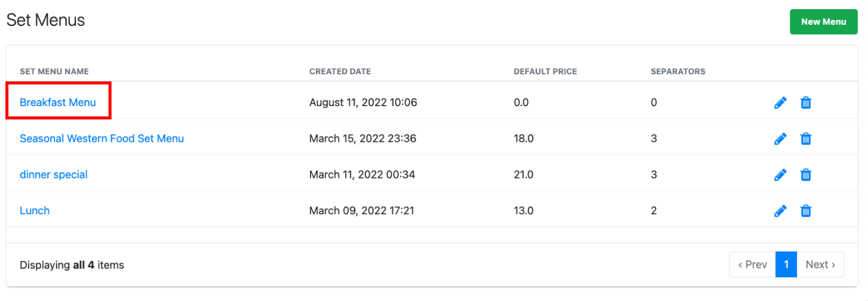868x301 pixels.
Task: Click the Default Price column header
Action: click(546, 71)
